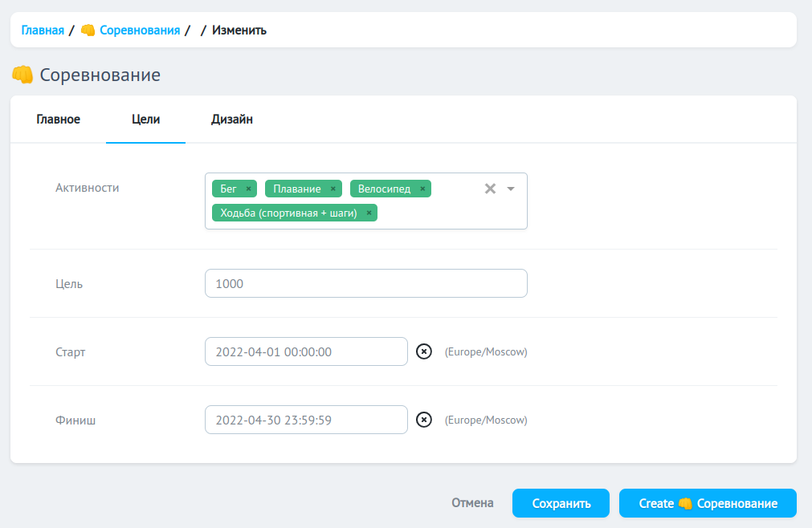Screen dimensions: 812x528
Task: Open Соревнования breadcrumb link
Action: click(x=139, y=30)
